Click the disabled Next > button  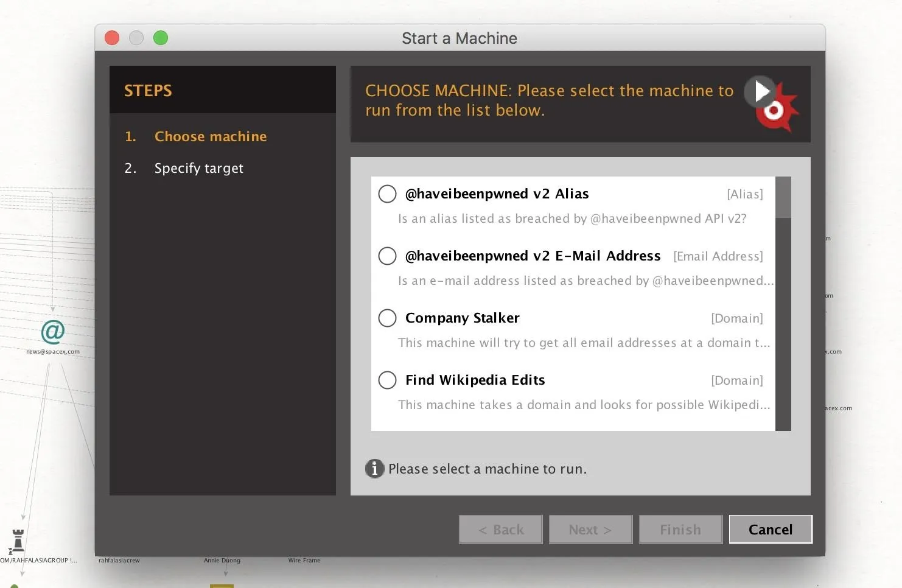pyautogui.click(x=590, y=530)
